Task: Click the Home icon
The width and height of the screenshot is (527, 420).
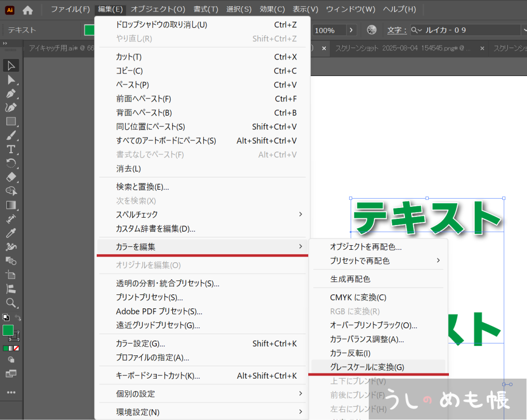Action: click(27, 10)
